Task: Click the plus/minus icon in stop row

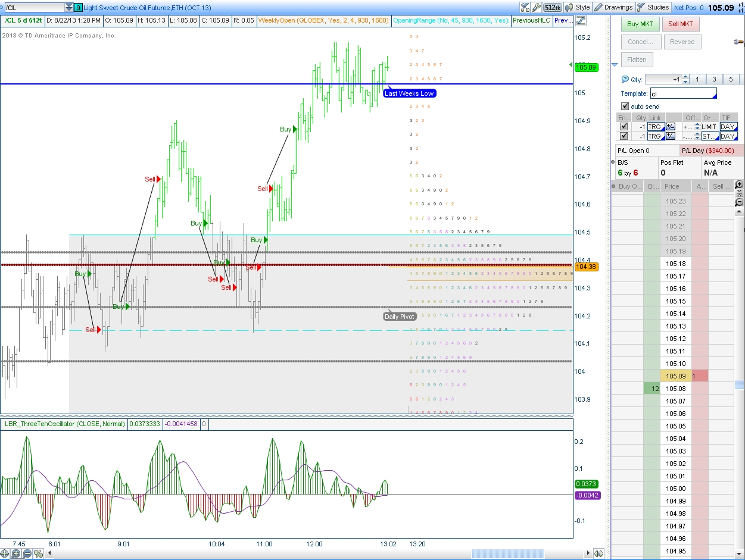Action: point(671,136)
